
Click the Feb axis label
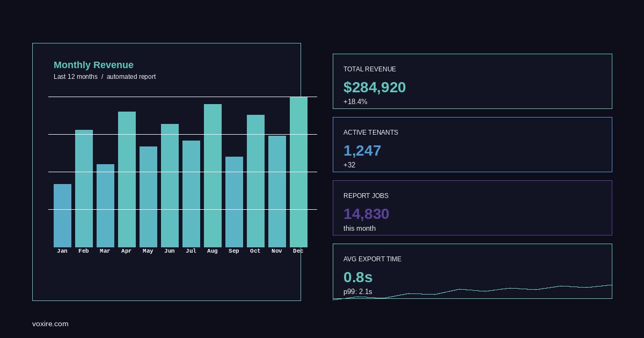(84, 251)
